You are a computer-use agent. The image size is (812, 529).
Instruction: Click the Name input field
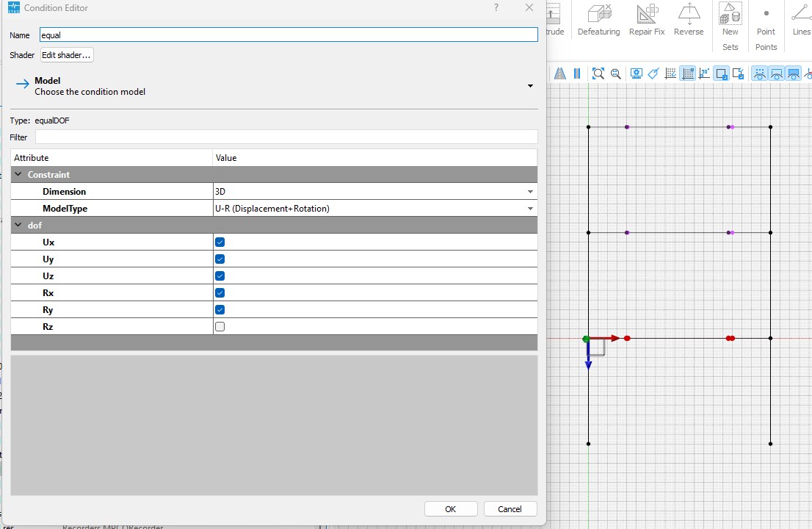click(289, 35)
